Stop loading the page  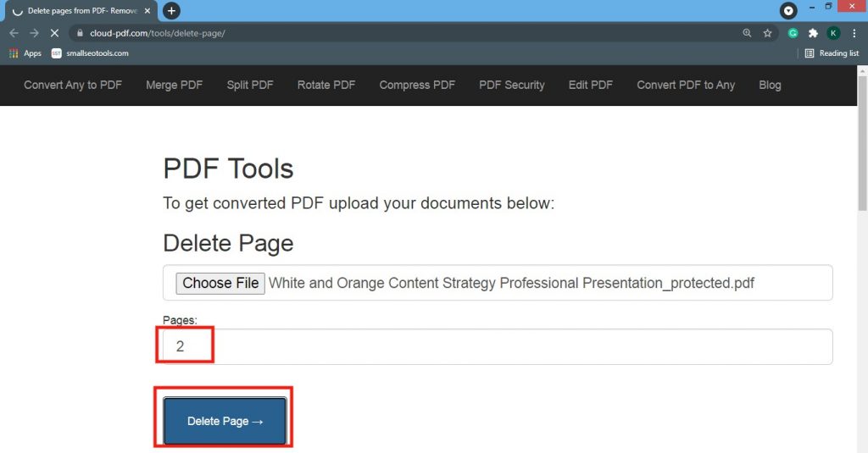[54, 33]
